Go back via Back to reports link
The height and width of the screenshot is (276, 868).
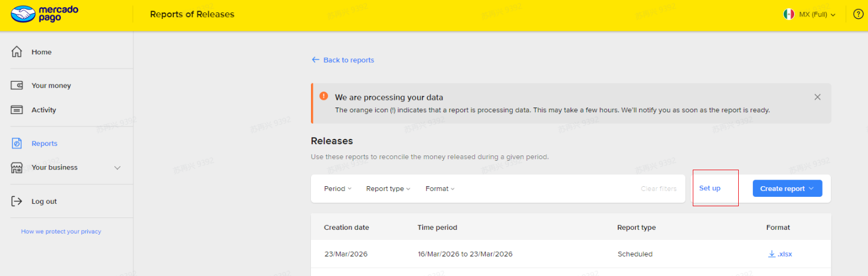click(343, 60)
